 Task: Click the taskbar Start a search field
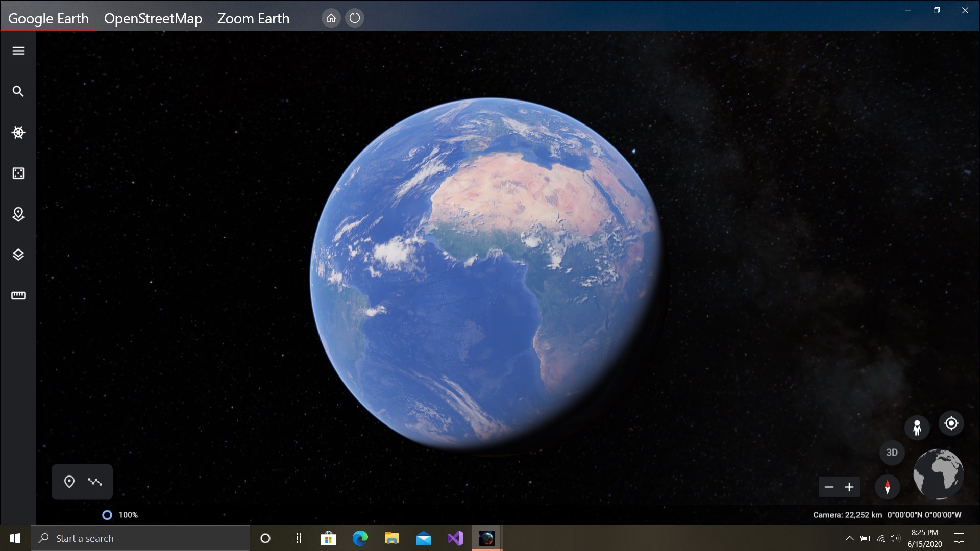pos(140,538)
